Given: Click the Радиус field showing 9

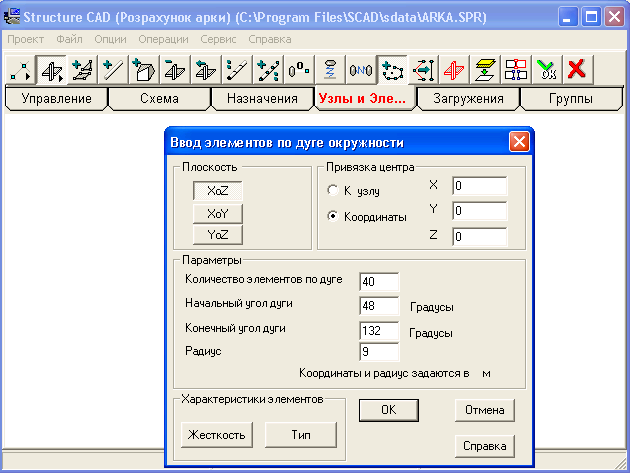Looking at the screenshot, I should (x=379, y=352).
